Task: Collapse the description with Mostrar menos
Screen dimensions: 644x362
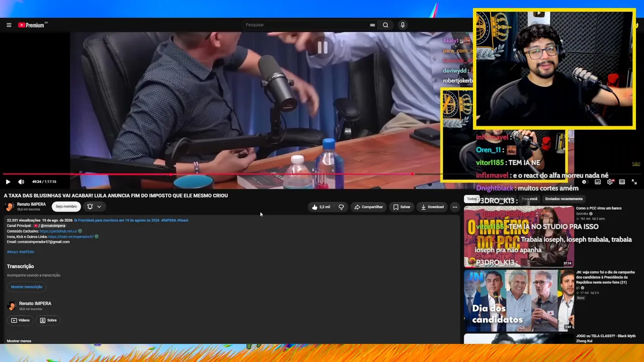Action: tap(19, 341)
